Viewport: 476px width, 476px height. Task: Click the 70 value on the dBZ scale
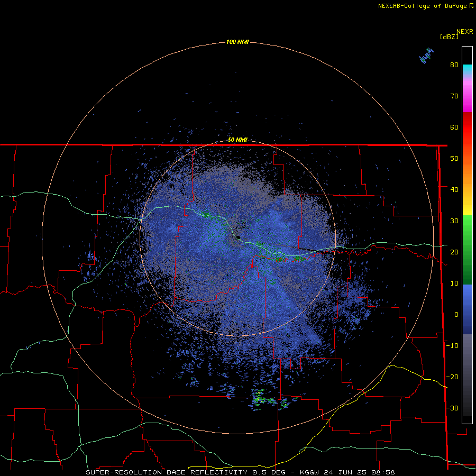[x=454, y=96]
